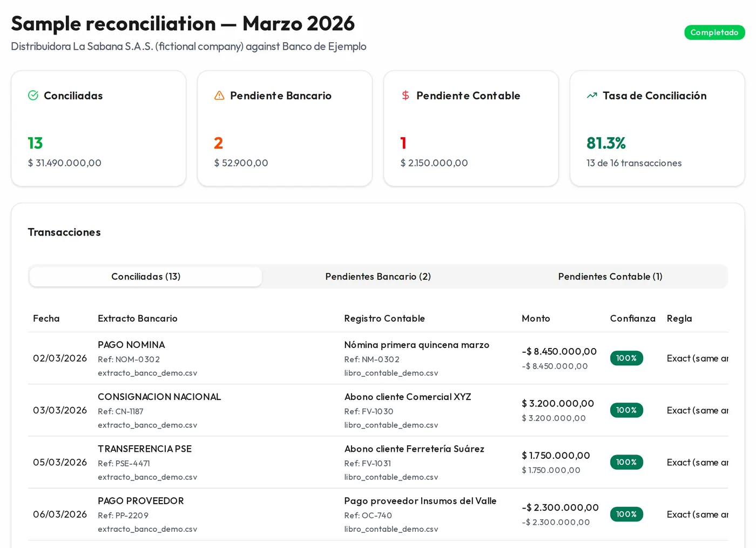Click reference Ref: OC-740
The width and height of the screenshot is (756, 548).
pyautogui.click(x=368, y=516)
